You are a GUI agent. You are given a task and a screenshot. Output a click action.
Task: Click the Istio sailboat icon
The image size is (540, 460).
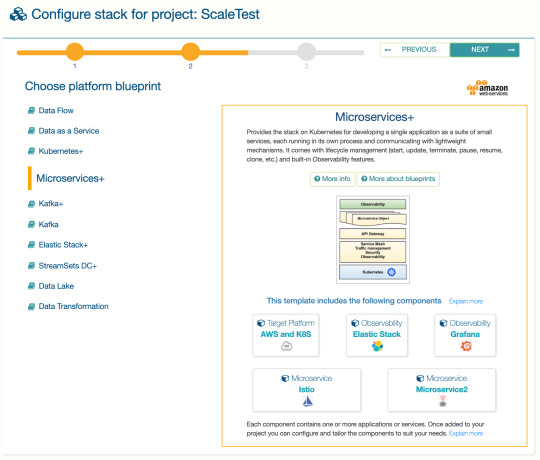pos(307,401)
